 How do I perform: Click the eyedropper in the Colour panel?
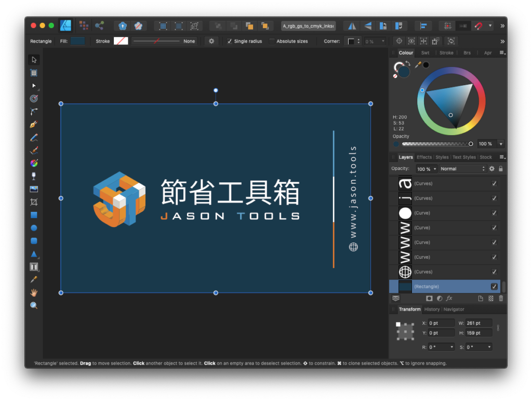point(418,64)
